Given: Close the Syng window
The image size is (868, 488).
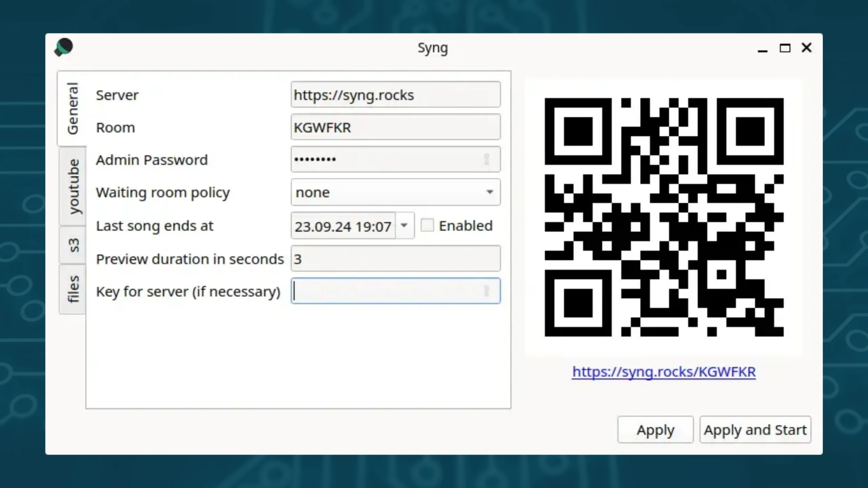Looking at the screenshot, I should (x=807, y=48).
